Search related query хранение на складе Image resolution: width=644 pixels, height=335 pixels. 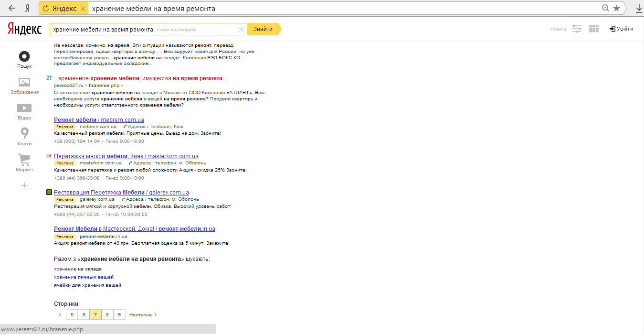click(x=77, y=269)
